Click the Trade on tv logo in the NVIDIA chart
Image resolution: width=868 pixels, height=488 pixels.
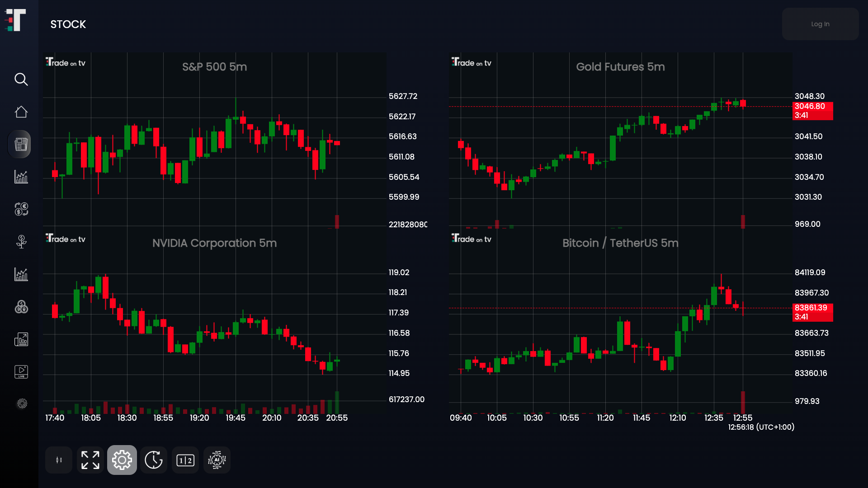click(65, 239)
